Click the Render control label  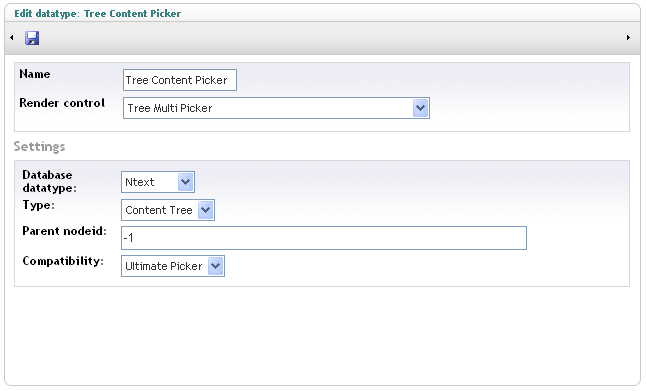[62, 103]
